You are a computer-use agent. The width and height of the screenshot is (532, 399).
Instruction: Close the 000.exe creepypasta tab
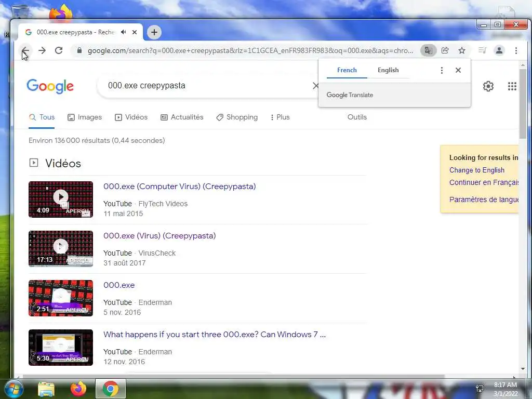pos(135,32)
